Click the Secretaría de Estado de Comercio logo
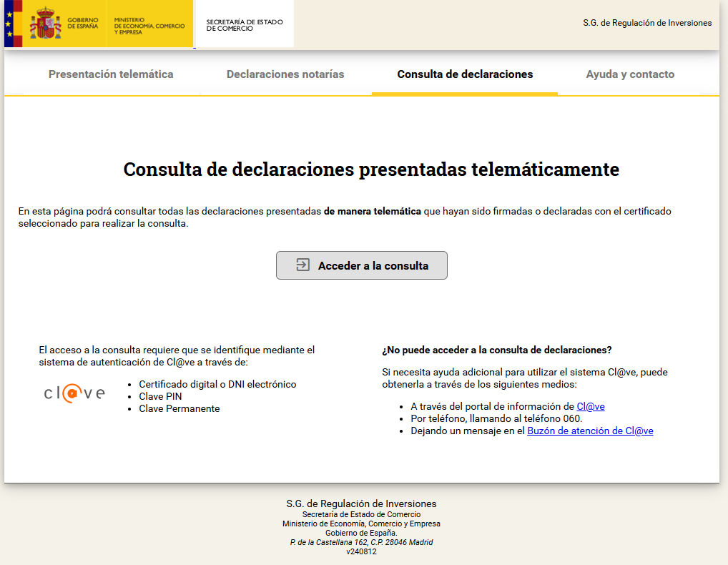This screenshot has height=565, width=728. click(245, 26)
